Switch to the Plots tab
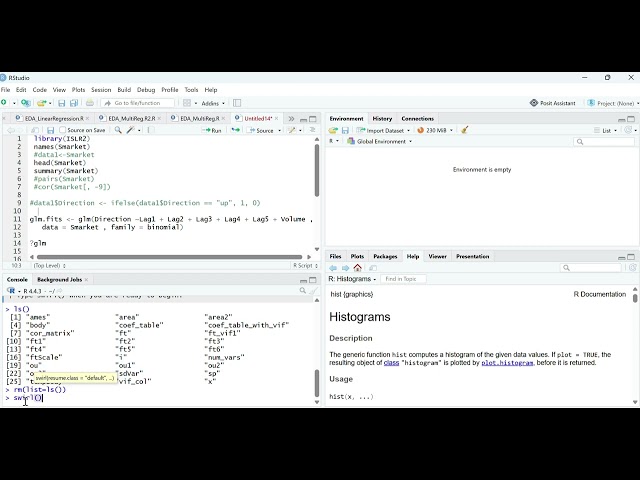The width and height of the screenshot is (640, 480). (357, 256)
